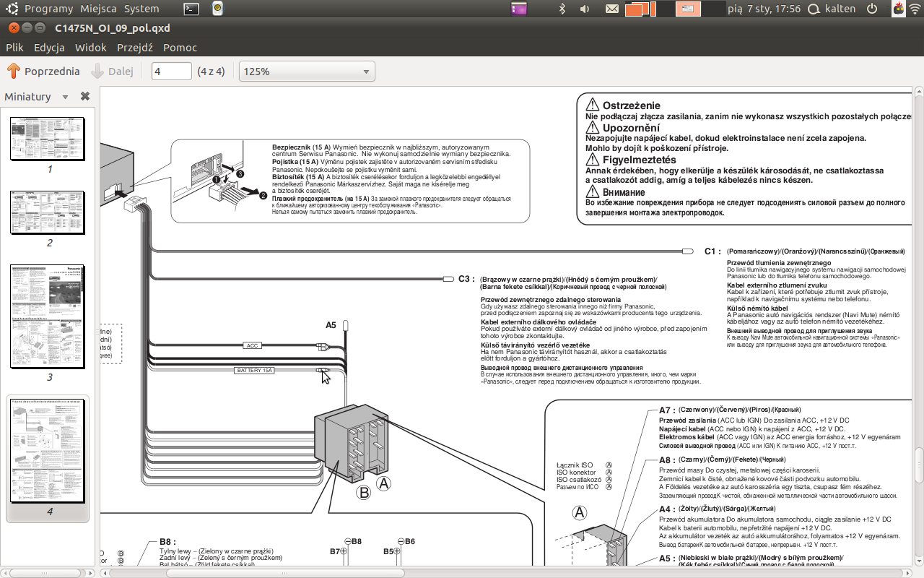Click the C3 wire label
This screenshot has height=578, width=924.
coord(466,279)
